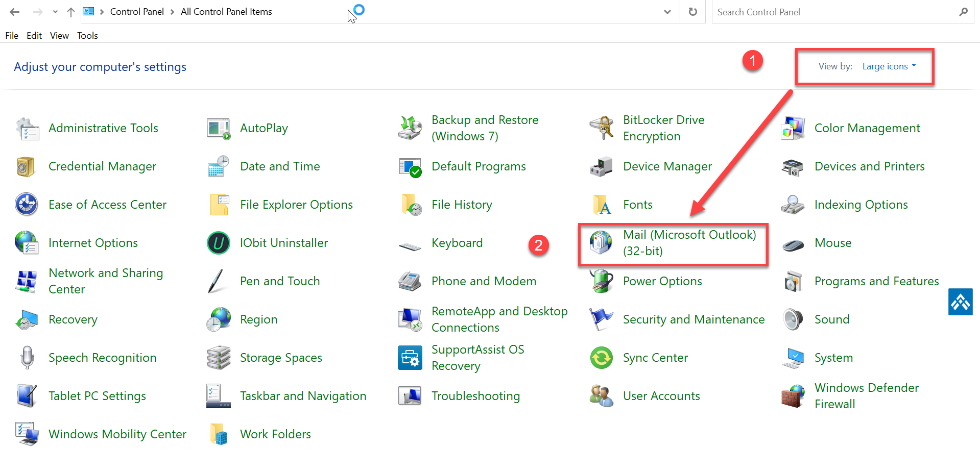Image resolution: width=980 pixels, height=473 pixels.
Task: Open the View by Large icons dropdown
Action: click(889, 66)
